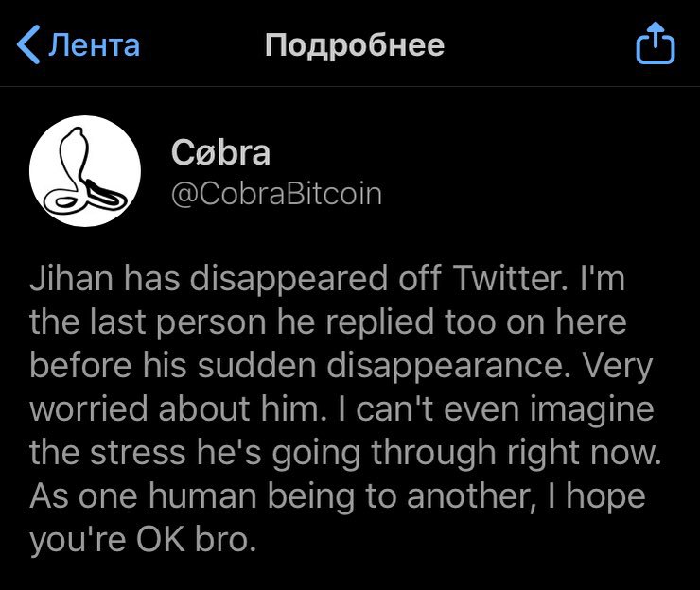Viewport: 700px width, 590px height.
Task: Click "has disappeared off" in first line
Action: [282, 279]
